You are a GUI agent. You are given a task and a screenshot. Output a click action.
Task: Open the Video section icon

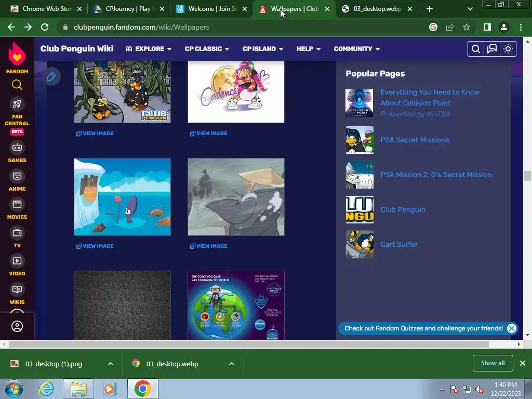(x=17, y=261)
